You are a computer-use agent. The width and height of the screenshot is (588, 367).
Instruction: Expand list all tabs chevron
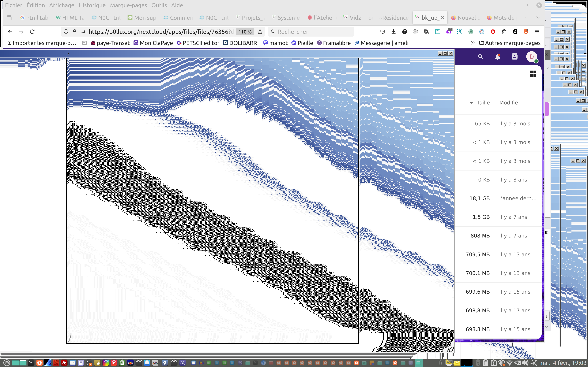(538, 17)
